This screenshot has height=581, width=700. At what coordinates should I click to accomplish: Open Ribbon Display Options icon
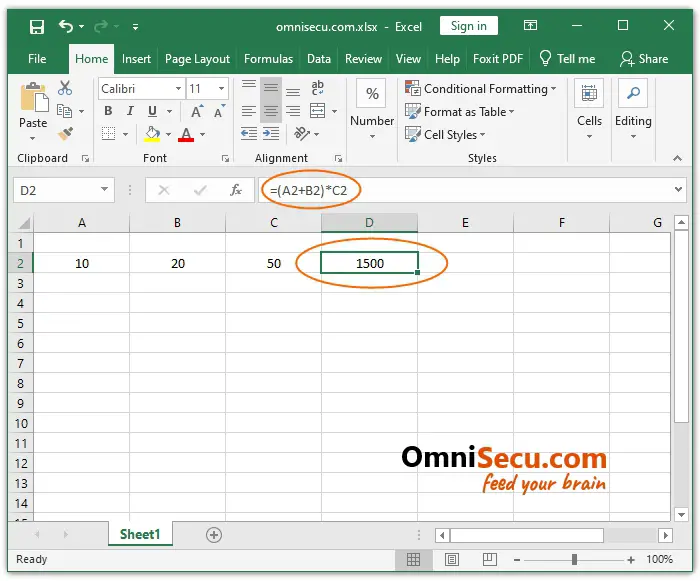click(530, 25)
